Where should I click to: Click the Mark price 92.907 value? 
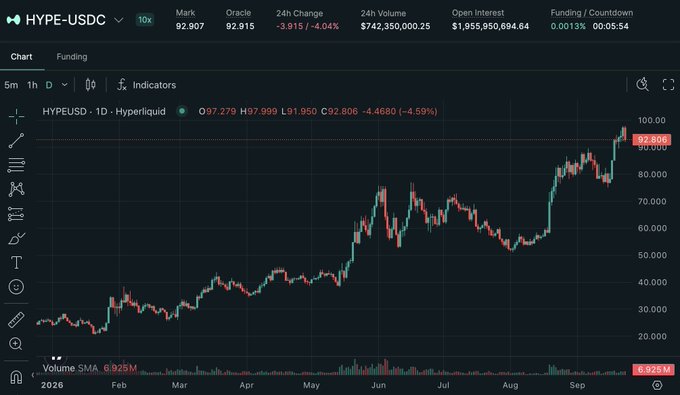pyautogui.click(x=190, y=26)
